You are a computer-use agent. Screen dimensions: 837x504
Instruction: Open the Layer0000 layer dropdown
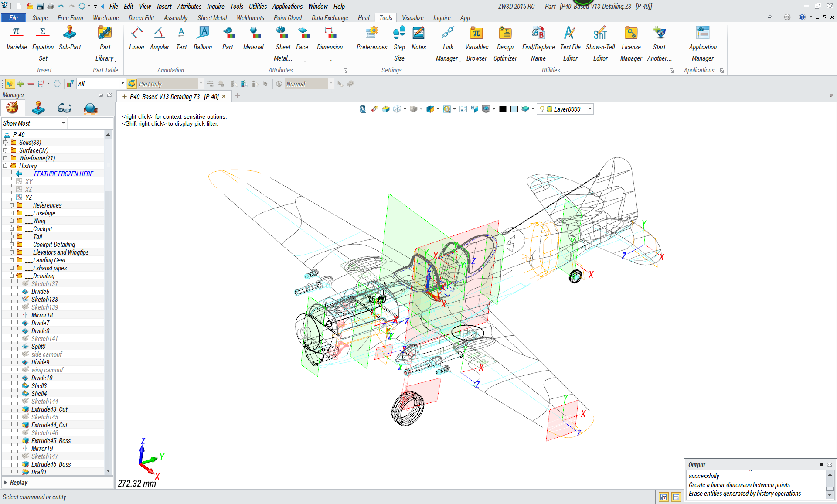click(x=590, y=109)
